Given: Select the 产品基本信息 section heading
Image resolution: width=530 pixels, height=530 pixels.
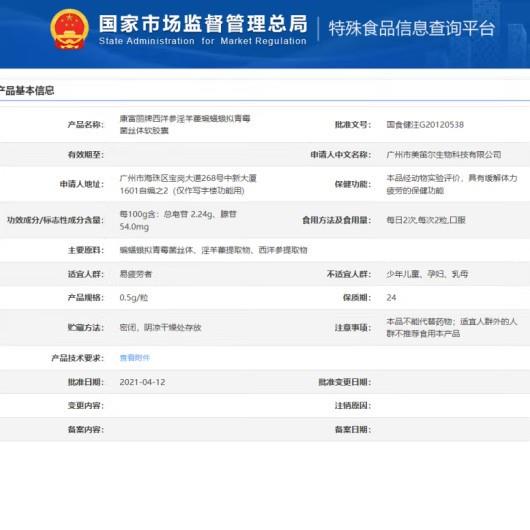Looking at the screenshot, I should (x=27, y=90).
